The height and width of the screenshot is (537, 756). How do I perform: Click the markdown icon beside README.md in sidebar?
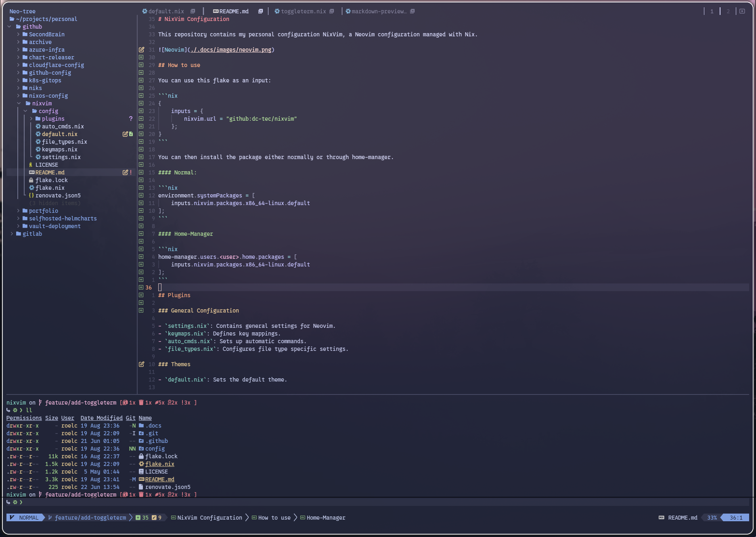[31, 172]
